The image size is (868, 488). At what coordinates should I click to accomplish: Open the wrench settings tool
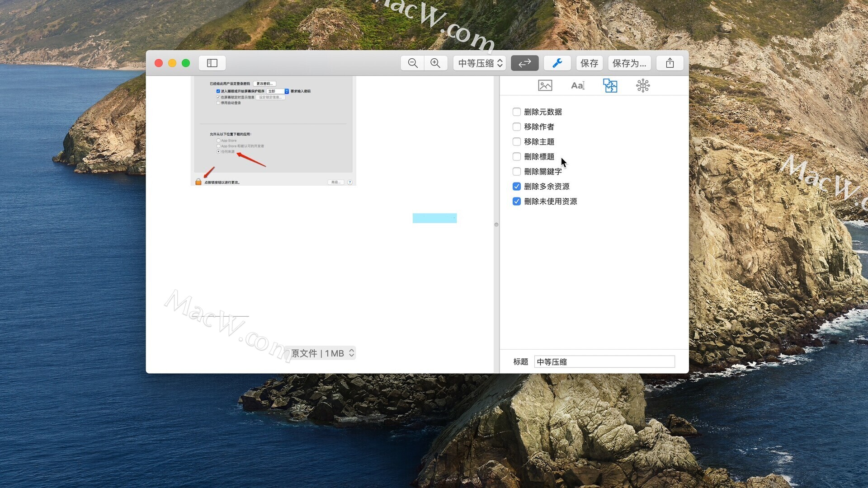click(557, 63)
